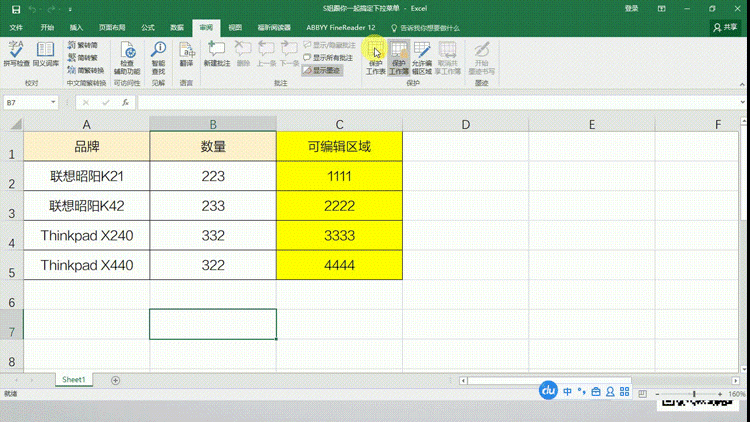Convert Traditional to Simplified (繁转简)
The height and width of the screenshot is (422, 750).
82,45
